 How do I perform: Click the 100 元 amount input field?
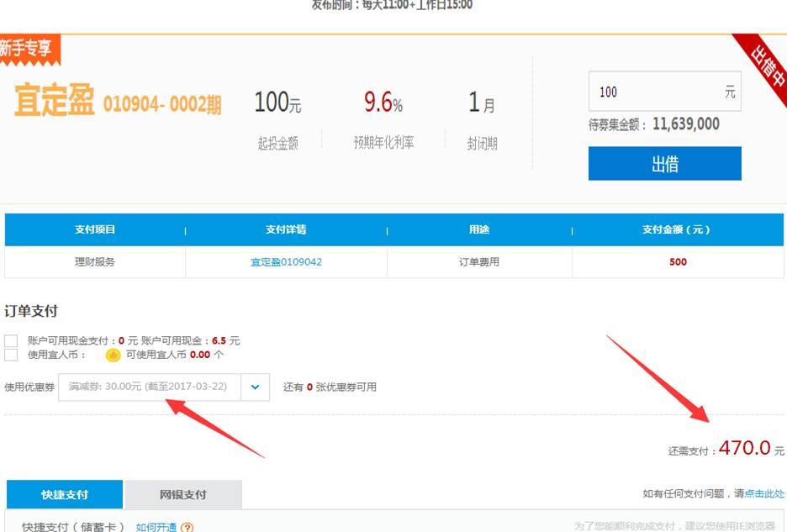(664, 92)
